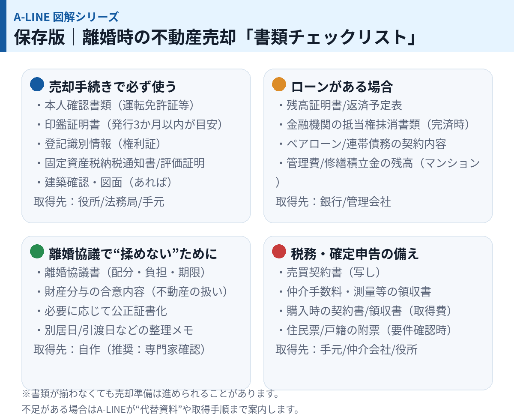Click the blue circle beside 売却手続きで必ず使う
Screen dimensions: 514x420
click(x=37, y=84)
